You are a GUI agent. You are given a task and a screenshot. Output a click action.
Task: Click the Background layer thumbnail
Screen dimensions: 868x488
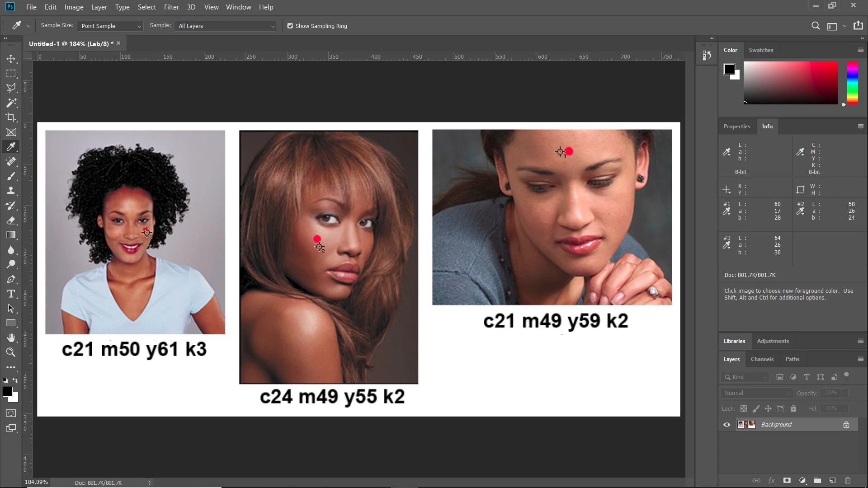coord(746,425)
